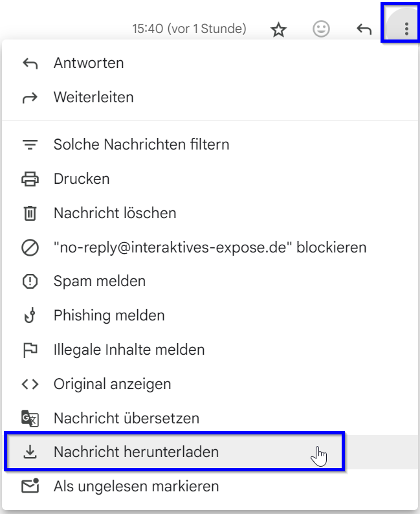Screen dimensions: 420x514
Task: Click Phishing melden entry
Action: [109, 316]
